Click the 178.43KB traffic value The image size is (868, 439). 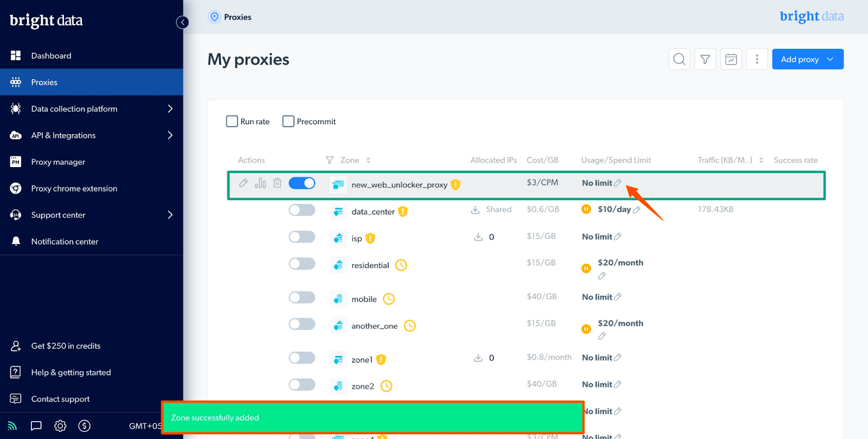click(716, 209)
